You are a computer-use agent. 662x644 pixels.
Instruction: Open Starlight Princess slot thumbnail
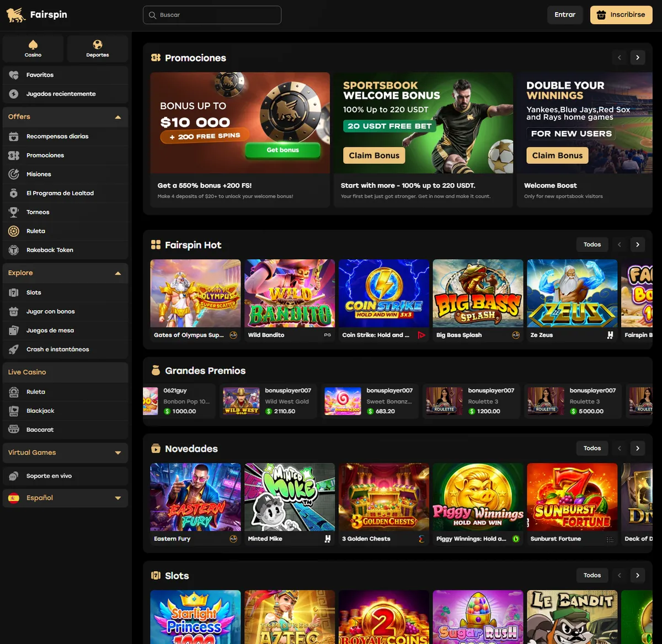[195, 617]
